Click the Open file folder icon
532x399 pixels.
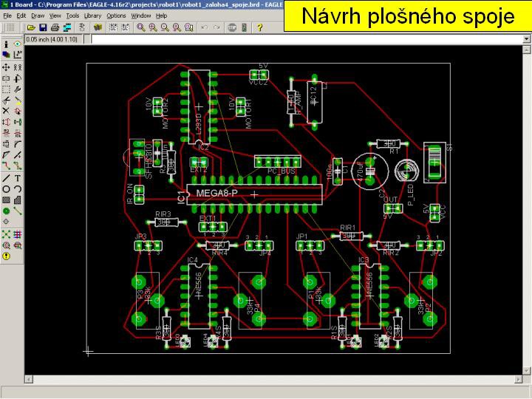[32, 27]
